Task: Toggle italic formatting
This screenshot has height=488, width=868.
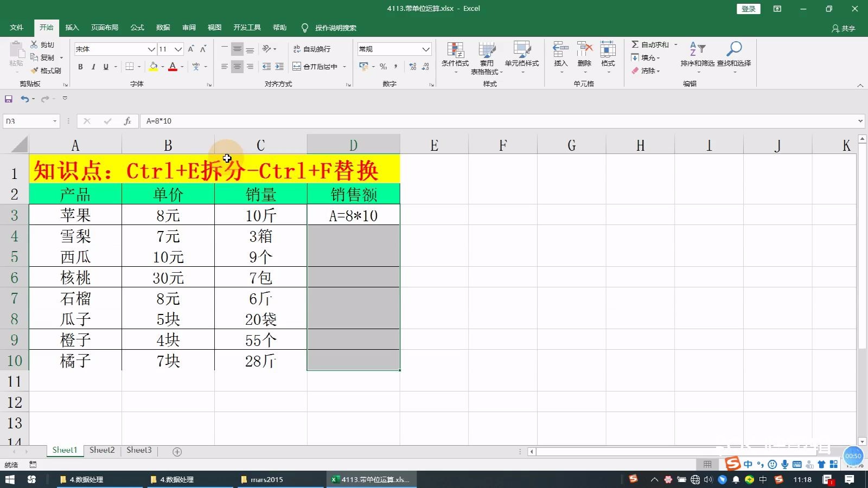Action: point(93,67)
